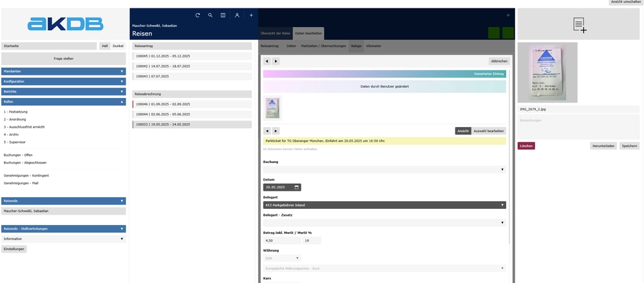Open the Kilometer tab

(374, 46)
